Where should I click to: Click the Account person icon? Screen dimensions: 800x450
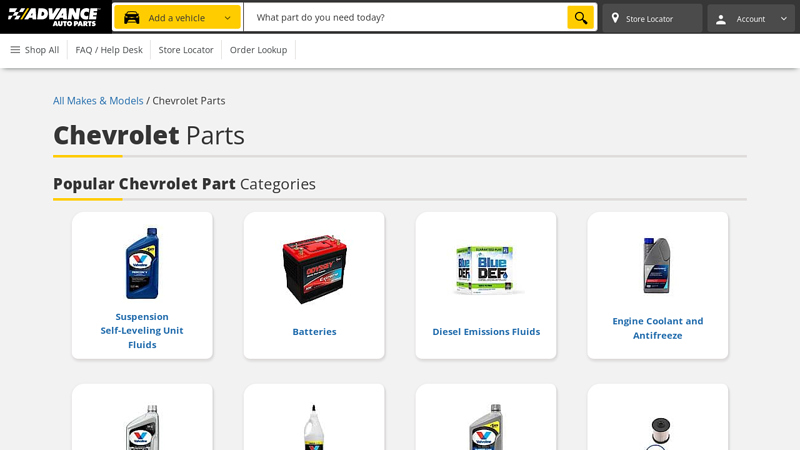pyautogui.click(x=721, y=19)
